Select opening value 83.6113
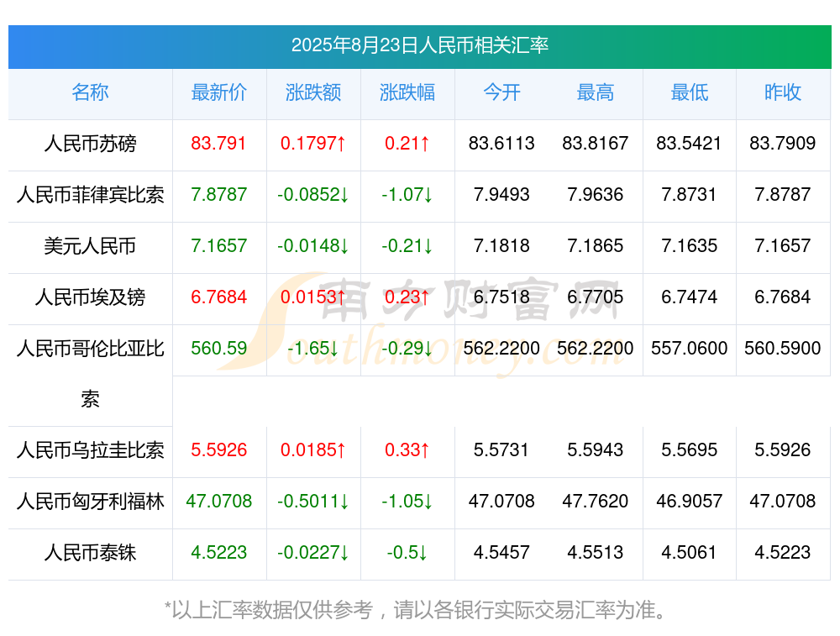This screenshot has width=840, height=636. click(x=501, y=143)
